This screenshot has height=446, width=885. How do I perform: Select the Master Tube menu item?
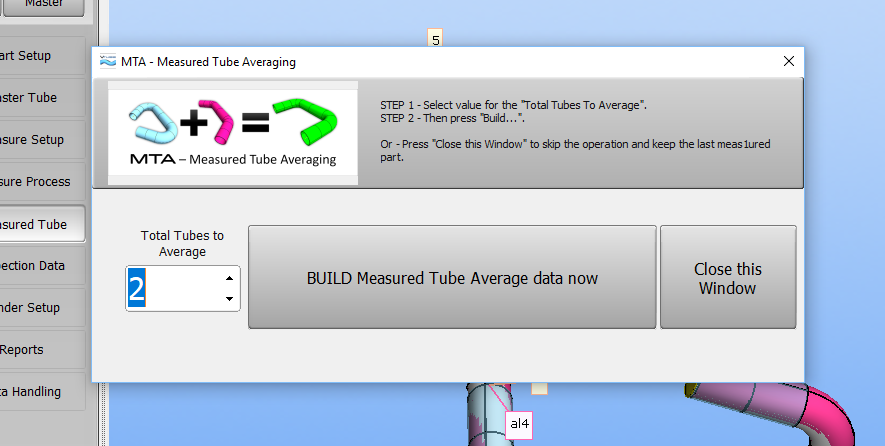(x=42, y=98)
